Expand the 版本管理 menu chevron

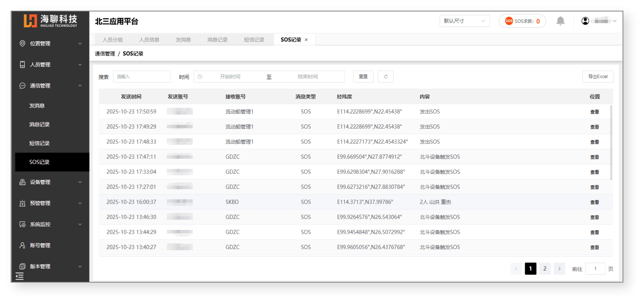click(80, 266)
